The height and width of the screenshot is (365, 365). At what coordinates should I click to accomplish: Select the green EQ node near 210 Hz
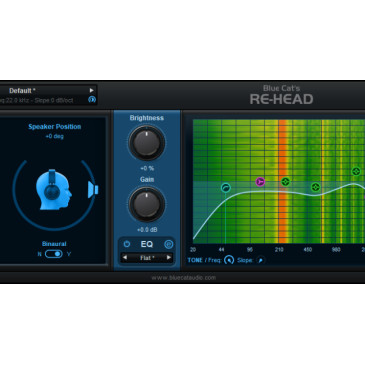click(285, 182)
